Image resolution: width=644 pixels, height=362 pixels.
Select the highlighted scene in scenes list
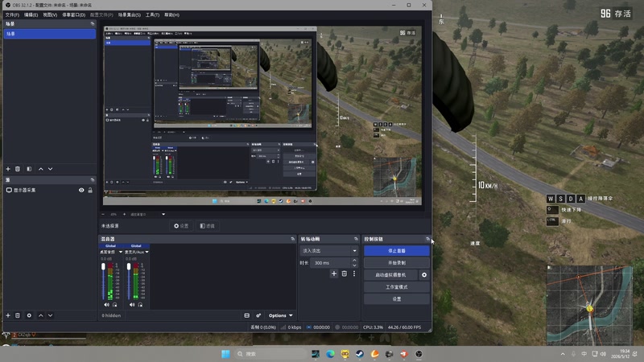click(50, 34)
